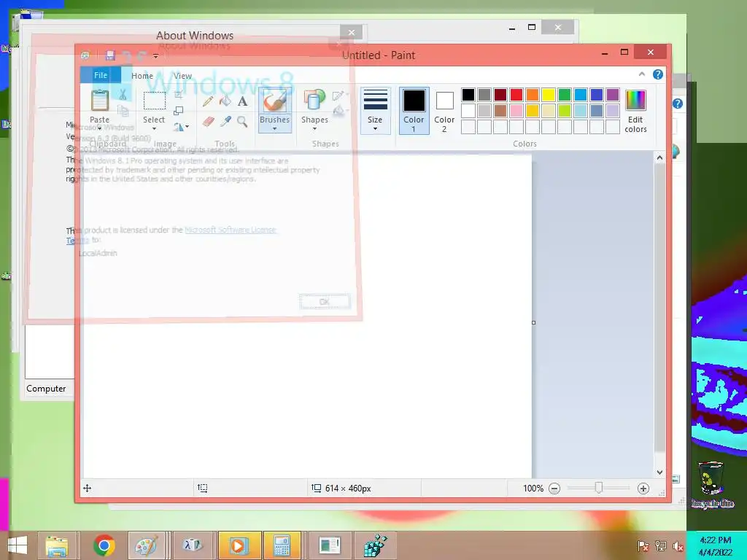This screenshot has height=560, width=747.
Task: Select the Magnifier tool
Action: [x=242, y=122]
